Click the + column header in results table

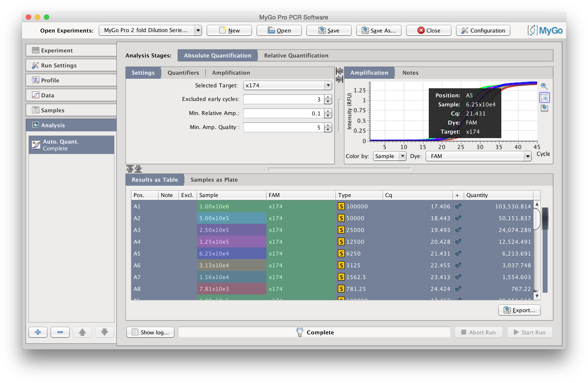click(458, 195)
